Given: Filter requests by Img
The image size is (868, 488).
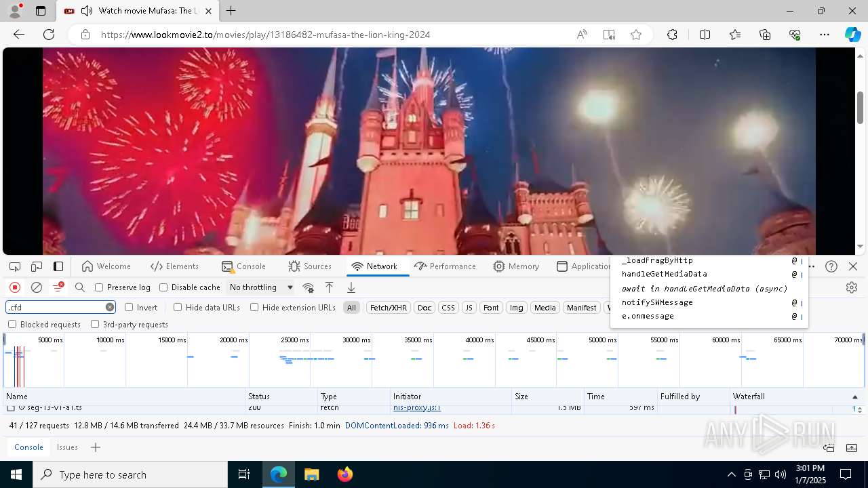Looking at the screenshot, I should [x=517, y=308].
